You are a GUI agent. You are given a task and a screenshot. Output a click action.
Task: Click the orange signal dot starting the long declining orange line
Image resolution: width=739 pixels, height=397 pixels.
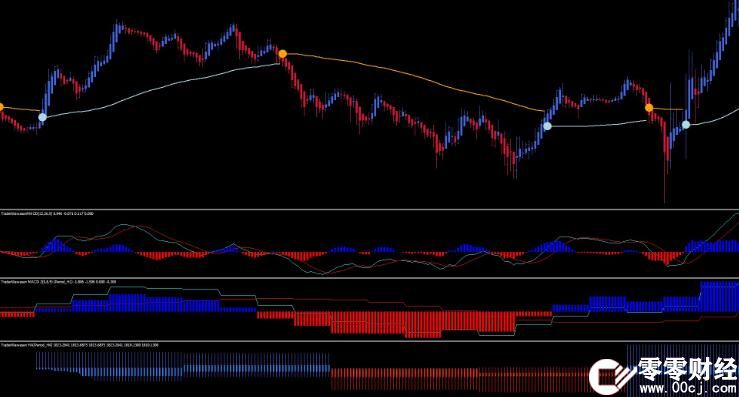coord(282,54)
